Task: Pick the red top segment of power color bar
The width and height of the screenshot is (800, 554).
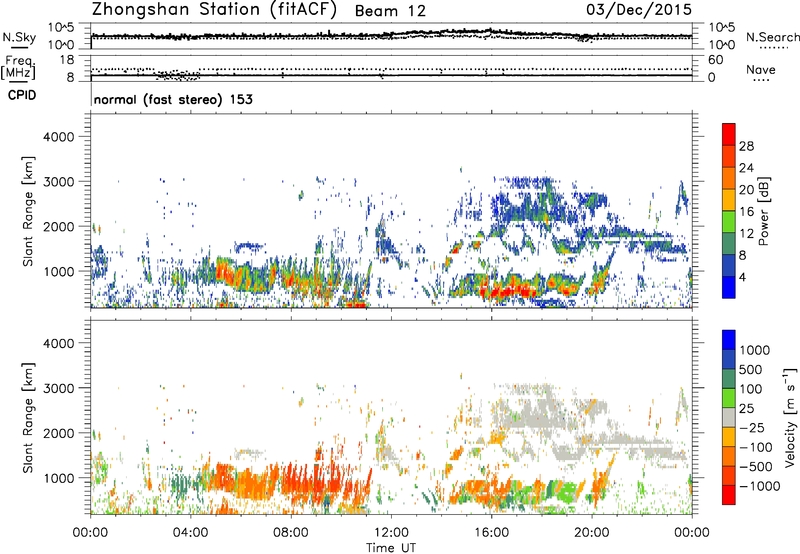Action: point(729,134)
